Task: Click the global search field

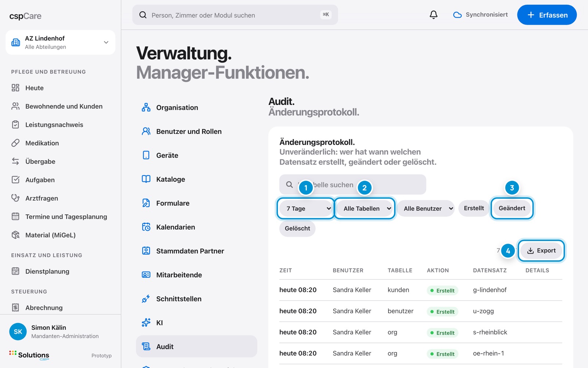Action: (x=235, y=15)
